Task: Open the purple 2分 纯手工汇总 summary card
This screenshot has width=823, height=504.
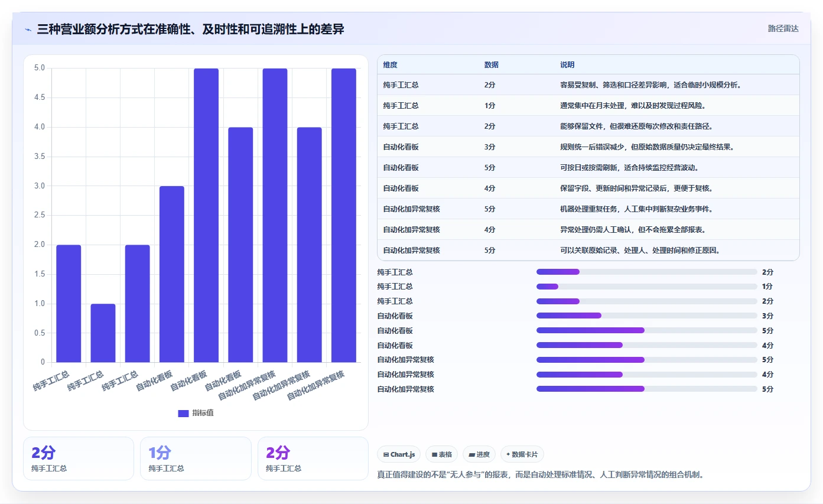Action: pyautogui.click(x=313, y=459)
